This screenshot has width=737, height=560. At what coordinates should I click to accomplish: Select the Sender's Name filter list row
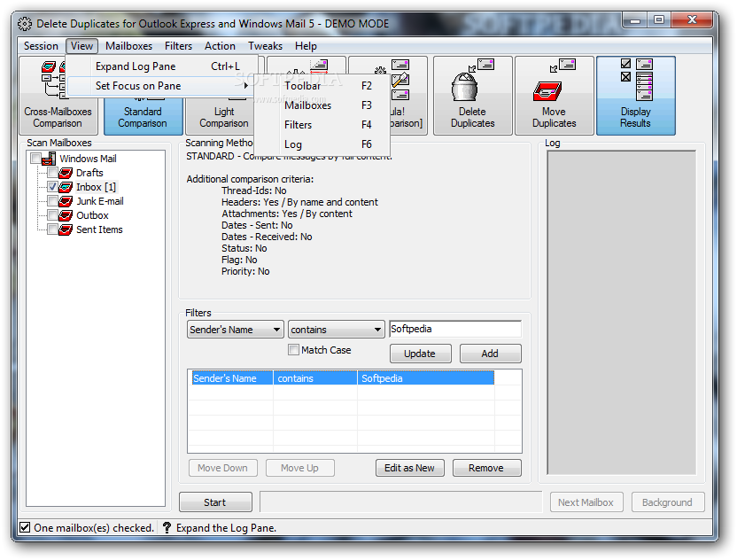(x=343, y=378)
